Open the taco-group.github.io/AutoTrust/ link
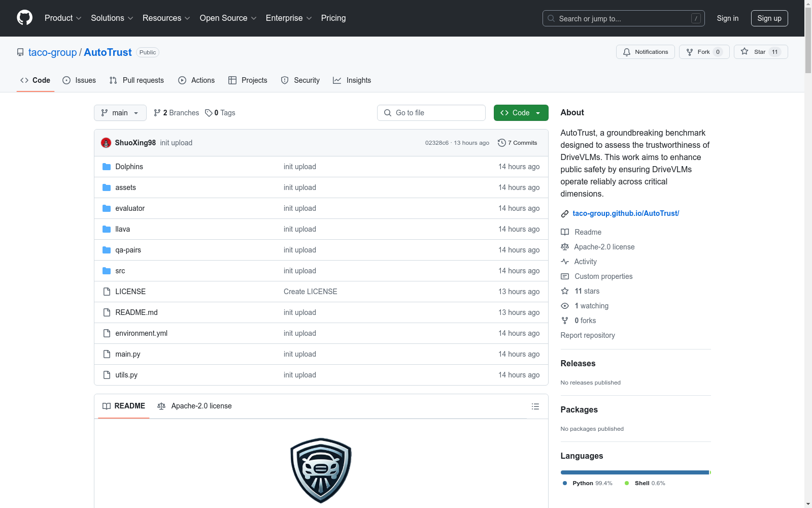The height and width of the screenshot is (508, 812). (625, 213)
